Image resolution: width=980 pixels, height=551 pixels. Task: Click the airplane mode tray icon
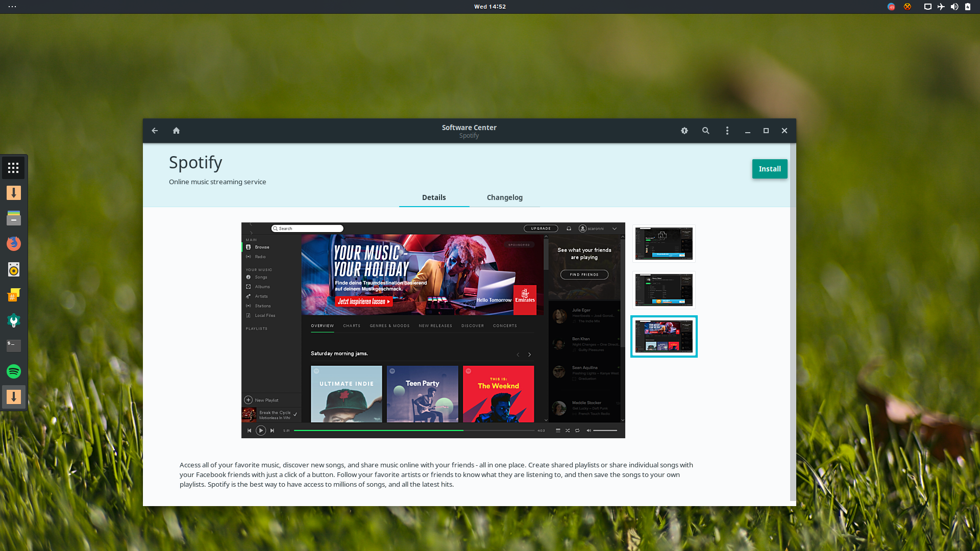coord(941,7)
